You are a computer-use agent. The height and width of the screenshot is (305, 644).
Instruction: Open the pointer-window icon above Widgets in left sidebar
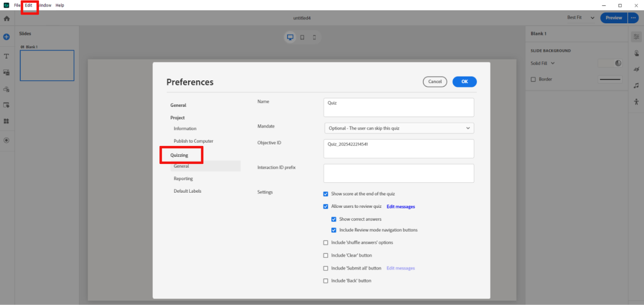[x=7, y=105]
